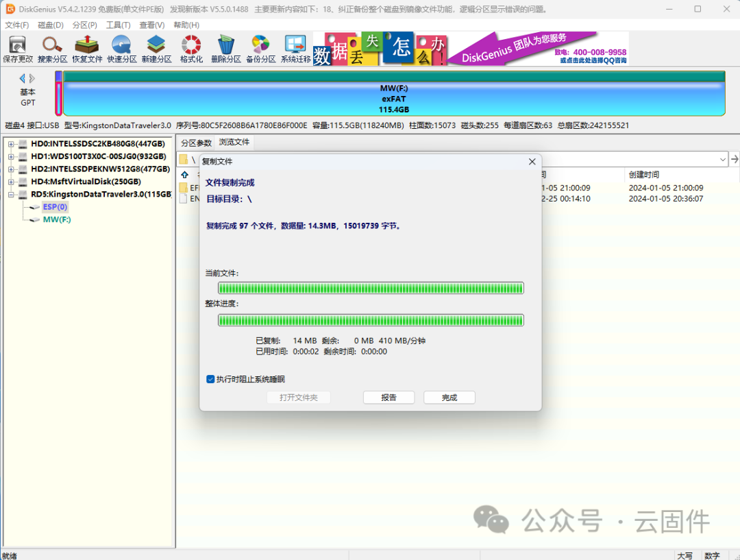Open the path dropdown arrow
The height and width of the screenshot is (560, 740).
click(723, 160)
